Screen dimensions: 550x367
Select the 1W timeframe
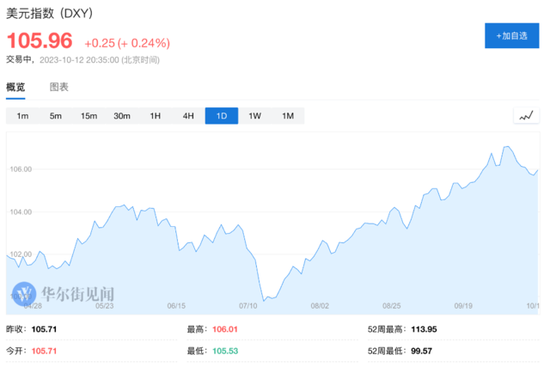[255, 116]
